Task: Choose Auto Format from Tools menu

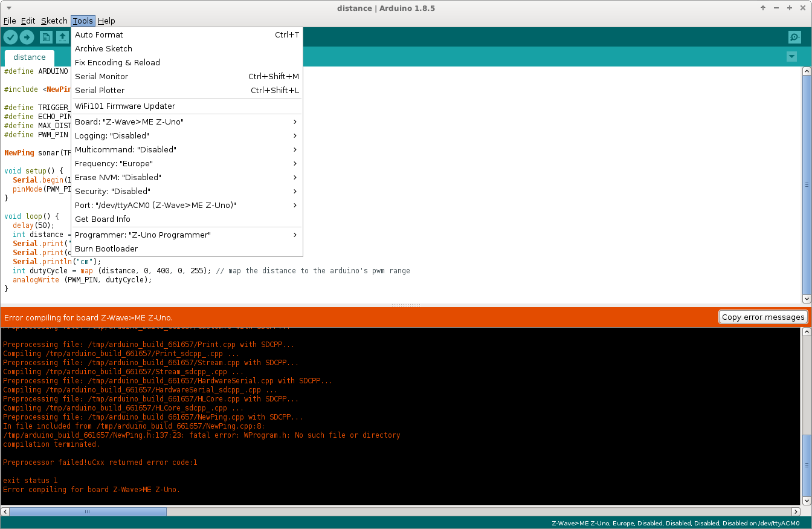Action: (187, 35)
